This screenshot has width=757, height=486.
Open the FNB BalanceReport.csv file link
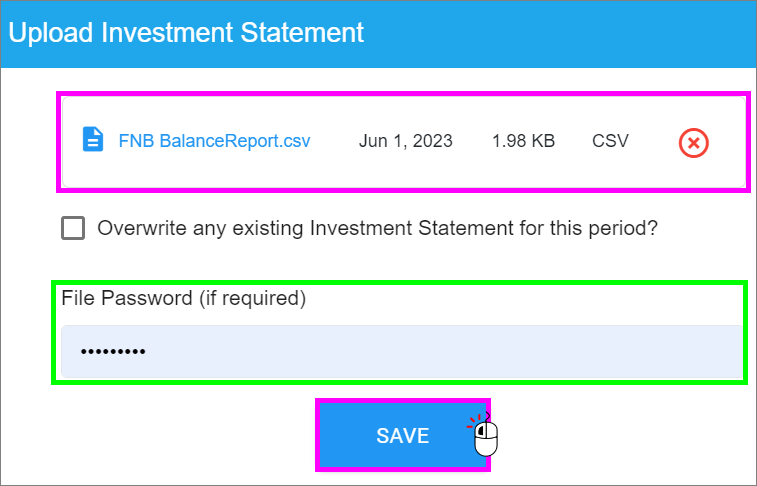214,141
